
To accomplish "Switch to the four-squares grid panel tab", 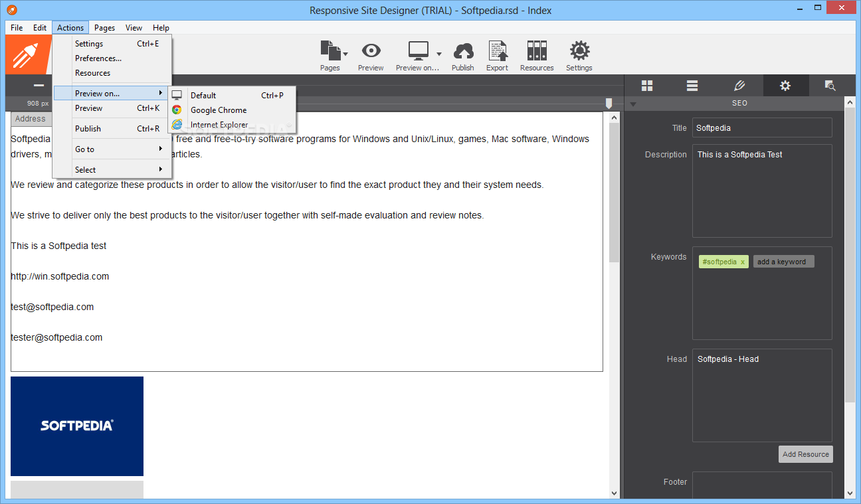I will point(647,86).
